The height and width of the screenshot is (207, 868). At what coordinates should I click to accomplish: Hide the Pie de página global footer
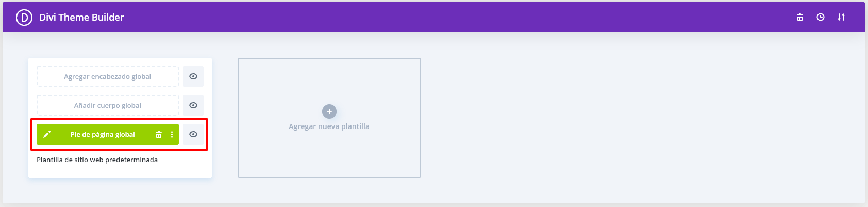pos(193,134)
